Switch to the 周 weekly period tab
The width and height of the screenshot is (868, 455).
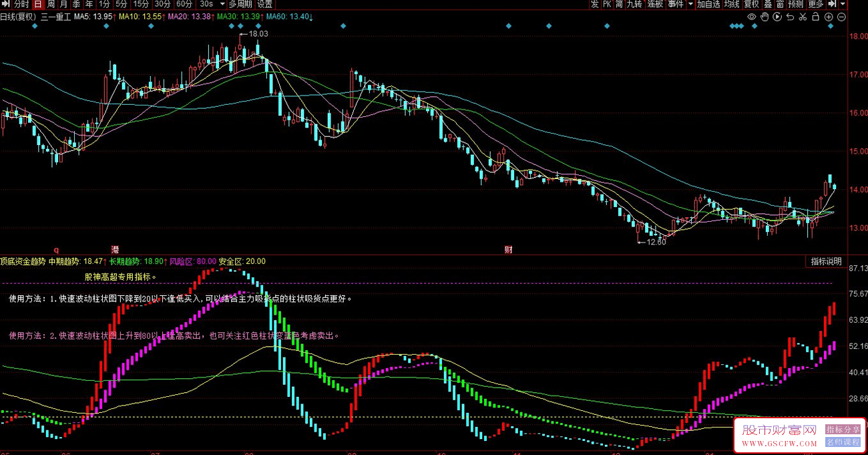point(51,4)
